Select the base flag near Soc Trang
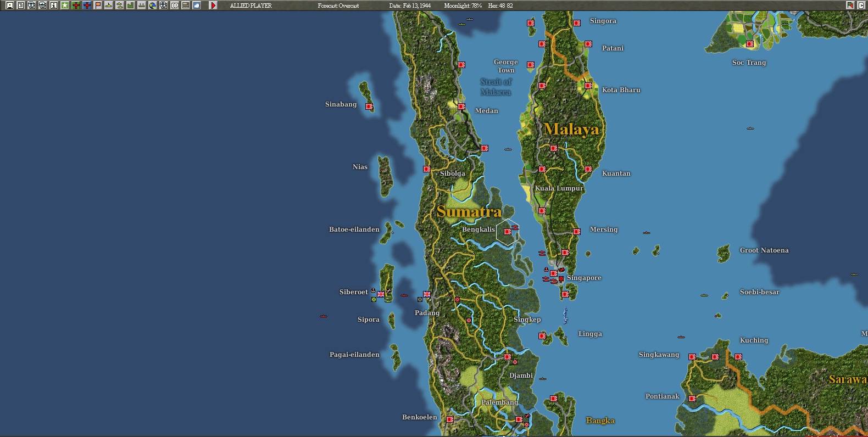 (750, 44)
